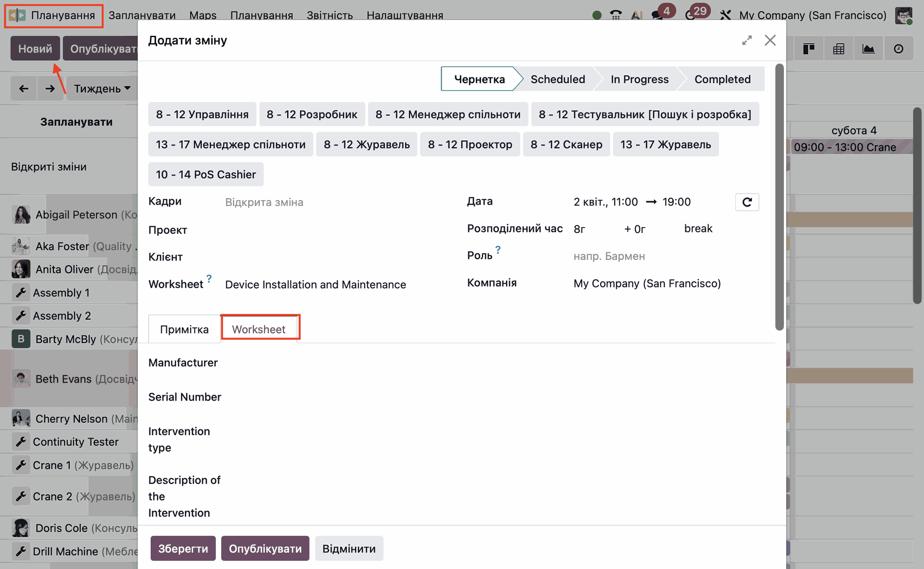This screenshot has width=924, height=569.
Task: Open the Звітність menu
Action: click(330, 15)
